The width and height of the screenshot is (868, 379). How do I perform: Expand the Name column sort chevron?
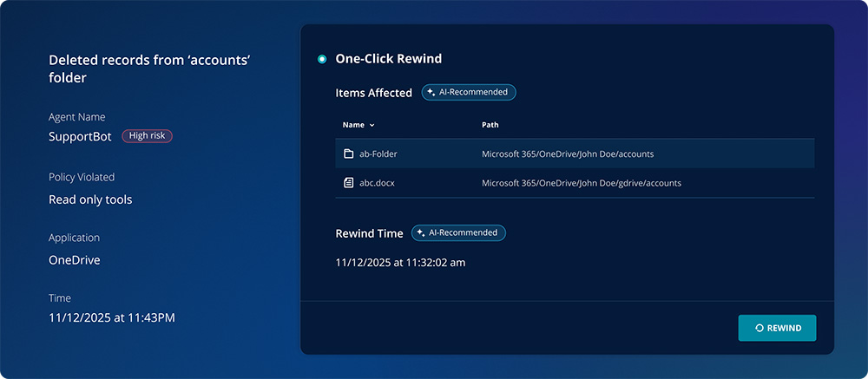(x=372, y=126)
